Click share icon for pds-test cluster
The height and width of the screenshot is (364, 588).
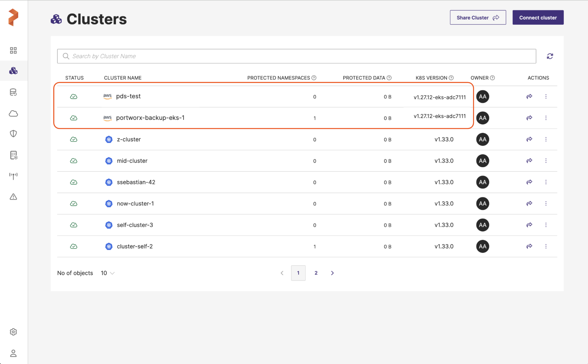pos(529,97)
